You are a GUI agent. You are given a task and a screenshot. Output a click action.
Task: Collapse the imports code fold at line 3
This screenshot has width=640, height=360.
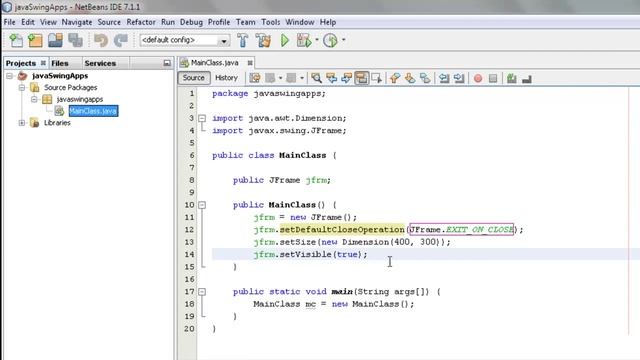(x=202, y=118)
